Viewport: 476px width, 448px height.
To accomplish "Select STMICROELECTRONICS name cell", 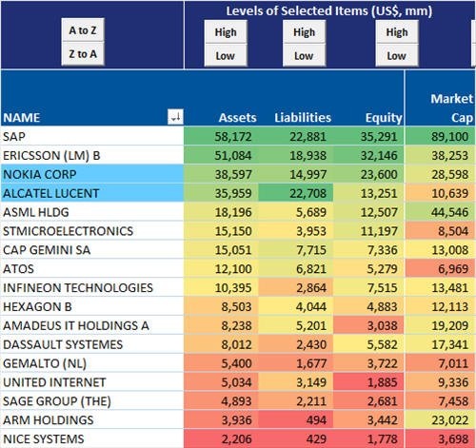I will tap(92, 231).
